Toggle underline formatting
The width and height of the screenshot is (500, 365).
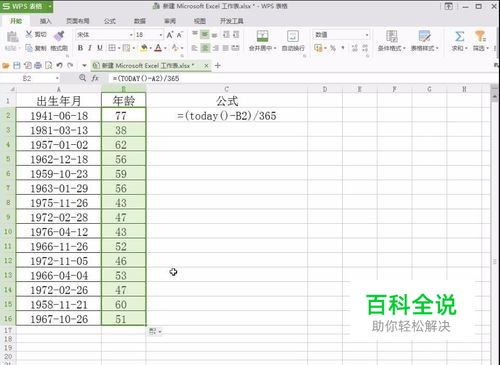[x=100, y=48]
